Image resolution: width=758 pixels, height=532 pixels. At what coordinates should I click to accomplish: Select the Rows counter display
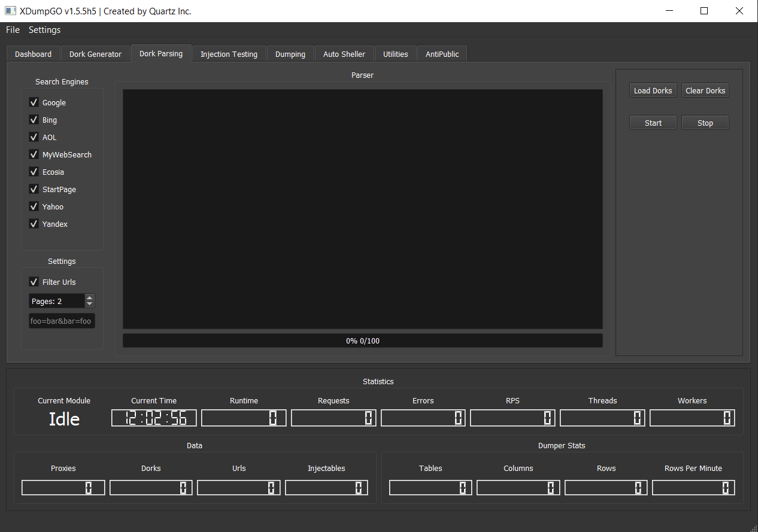tap(606, 488)
